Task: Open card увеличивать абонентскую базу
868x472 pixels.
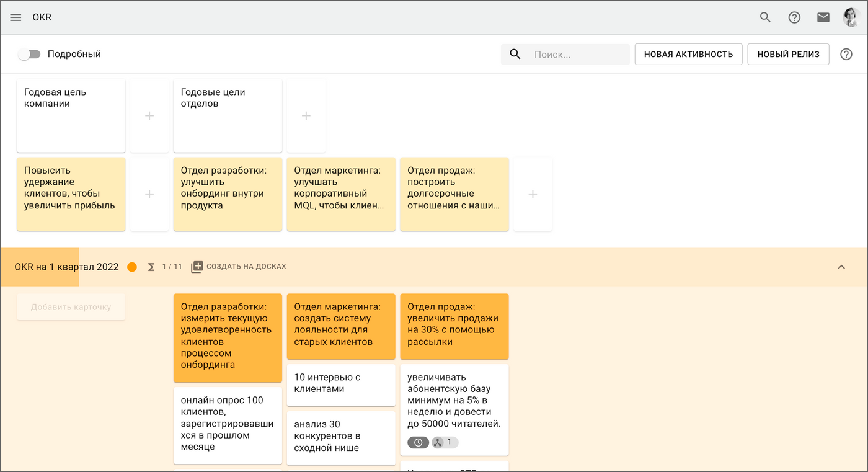Action: coord(454,410)
